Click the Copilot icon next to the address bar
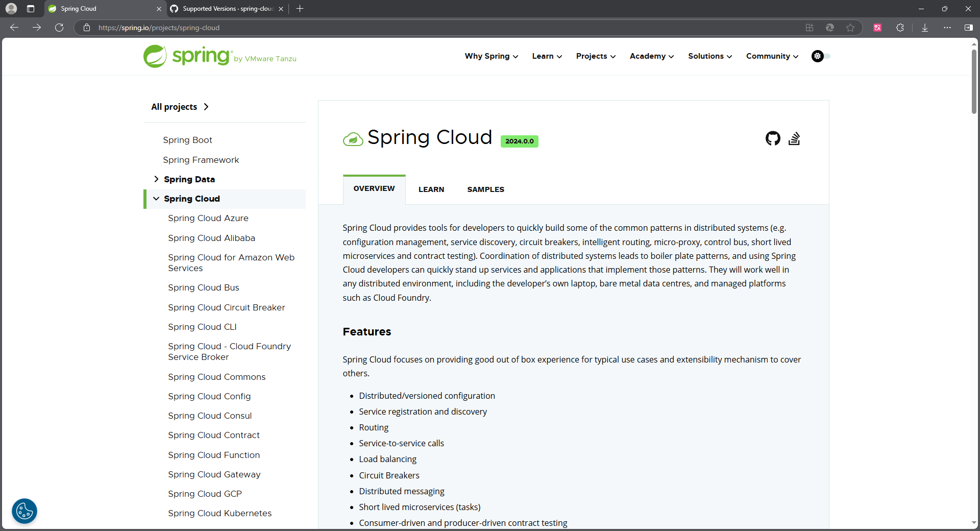 click(830, 28)
